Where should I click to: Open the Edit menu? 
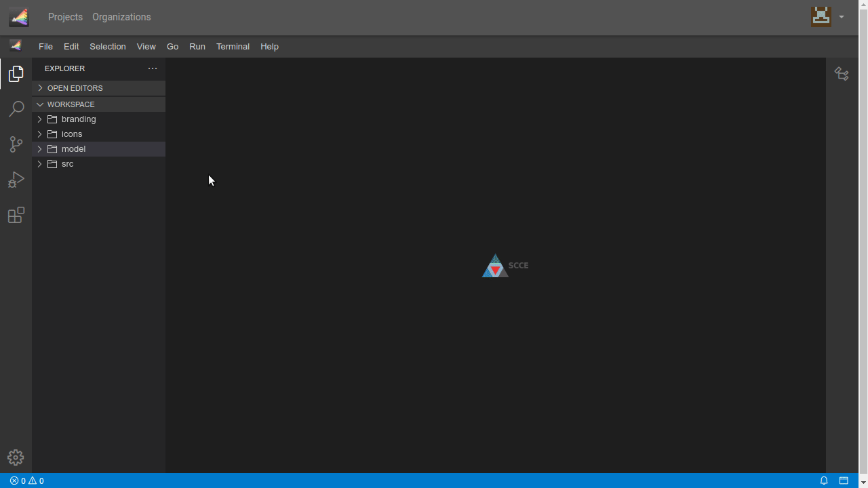(71, 47)
